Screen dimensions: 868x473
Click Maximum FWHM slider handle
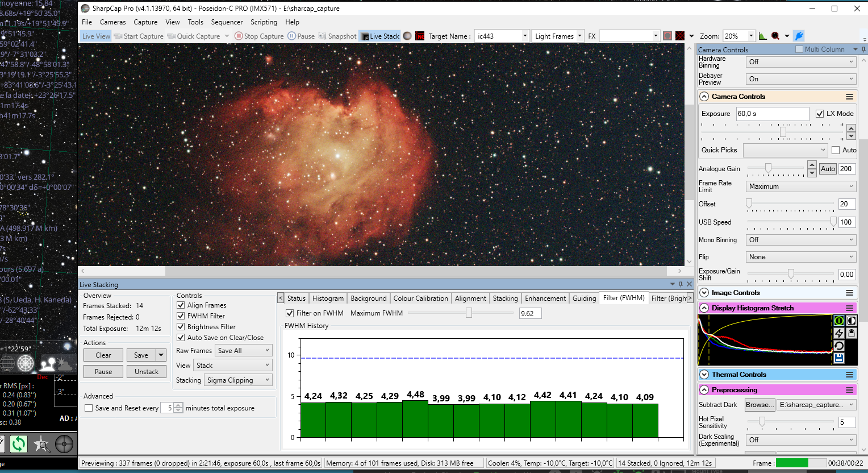[469, 313]
